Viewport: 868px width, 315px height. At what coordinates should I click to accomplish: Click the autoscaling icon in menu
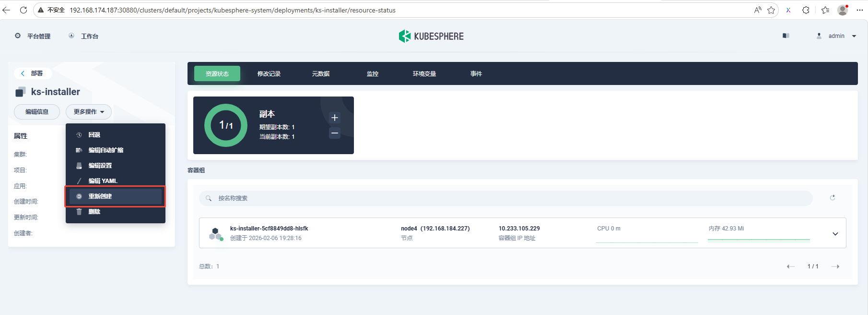[79, 150]
